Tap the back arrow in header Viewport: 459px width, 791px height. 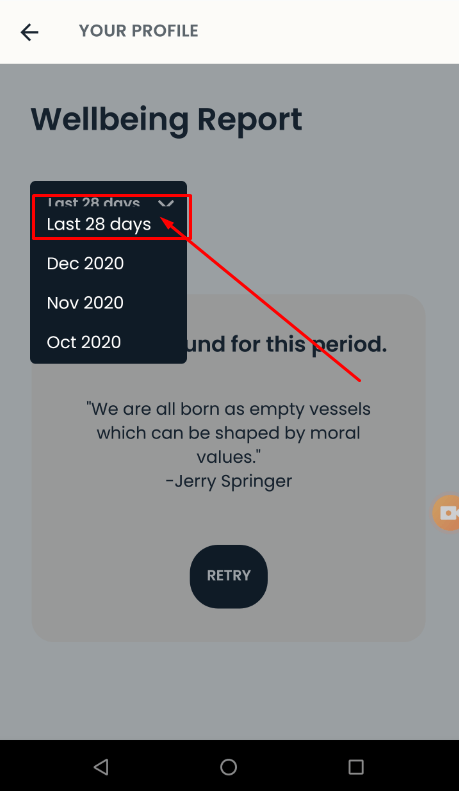coord(29,32)
